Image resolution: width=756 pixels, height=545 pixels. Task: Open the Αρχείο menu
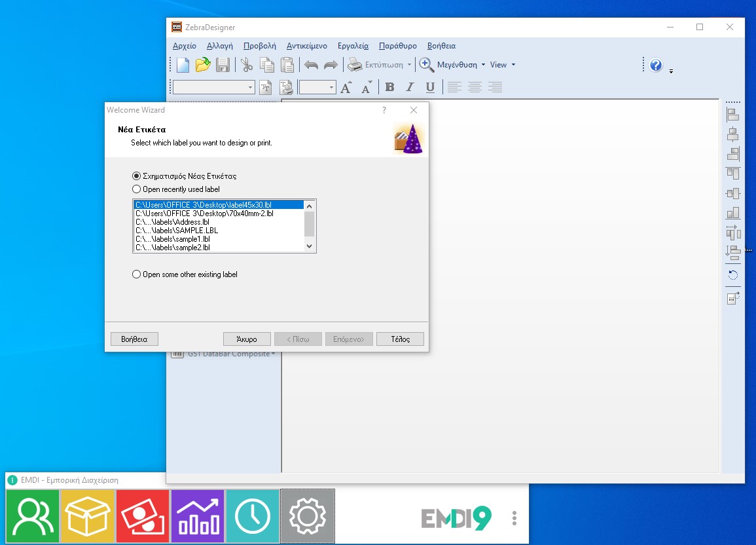click(x=185, y=46)
